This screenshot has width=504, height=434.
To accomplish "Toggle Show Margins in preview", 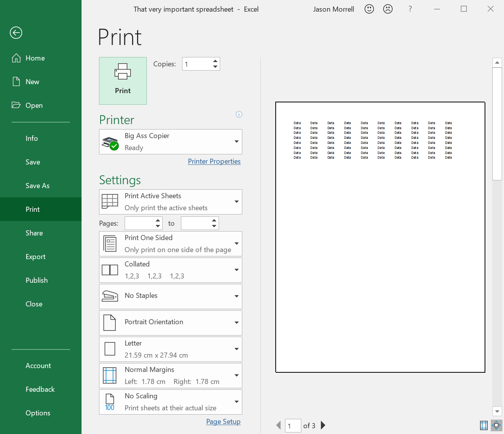I will (x=484, y=425).
